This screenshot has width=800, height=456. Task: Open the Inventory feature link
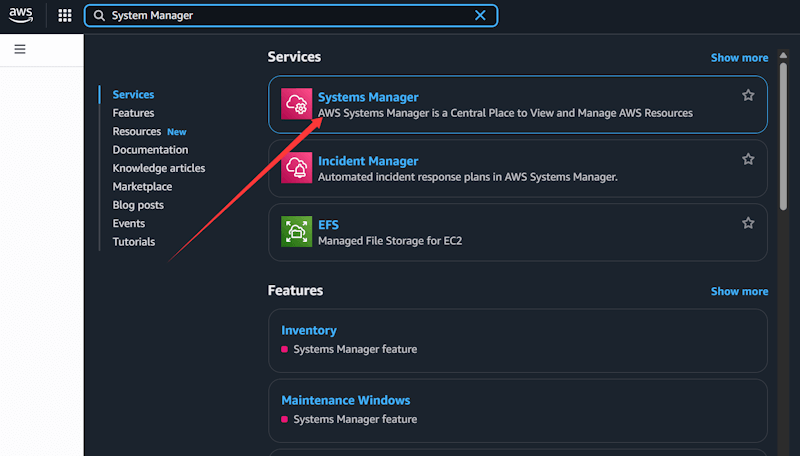(x=309, y=330)
